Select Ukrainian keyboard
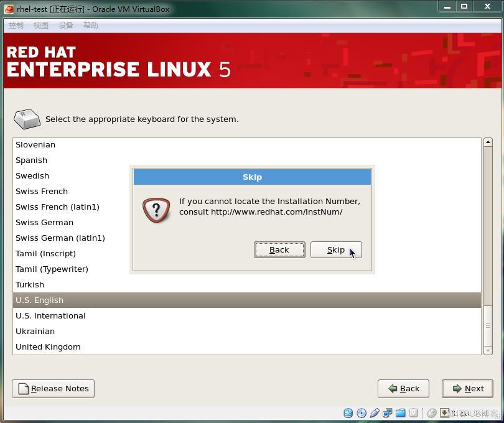 point(246,331)
